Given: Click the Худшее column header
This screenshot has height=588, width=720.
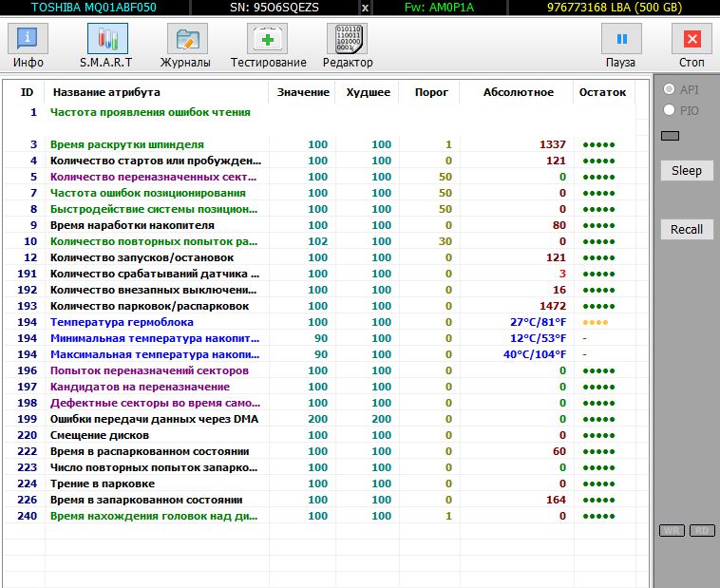Looking at the screenshot, I should click(x=368, y=92).
